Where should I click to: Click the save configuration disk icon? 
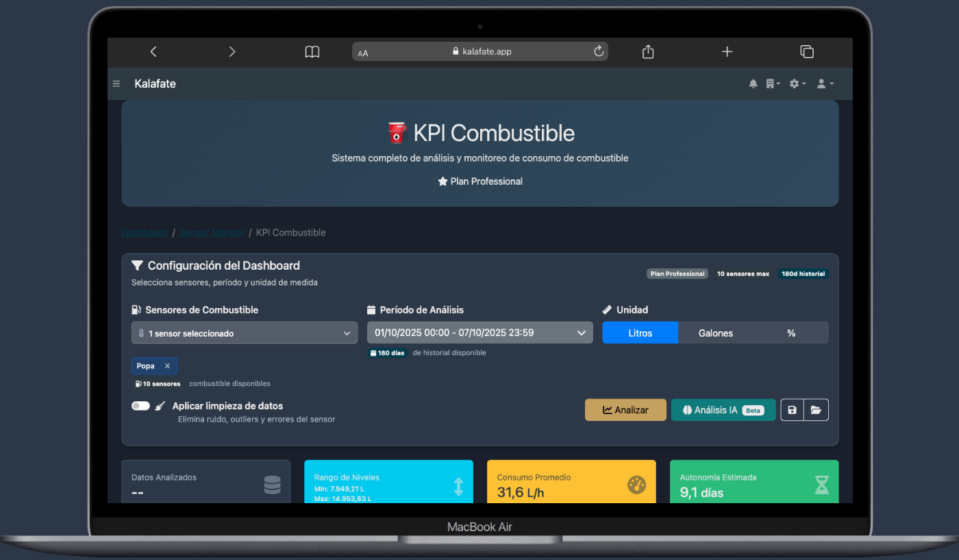coord(792,410)
